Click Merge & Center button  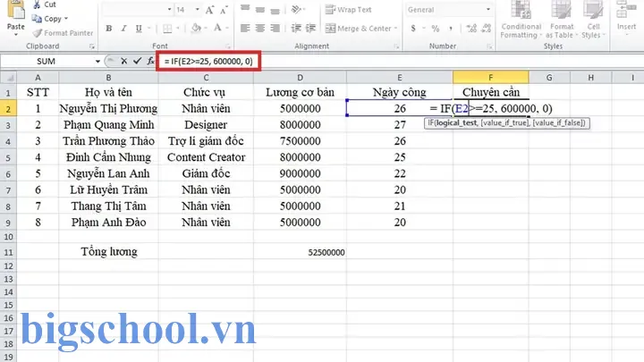point(358,29)
